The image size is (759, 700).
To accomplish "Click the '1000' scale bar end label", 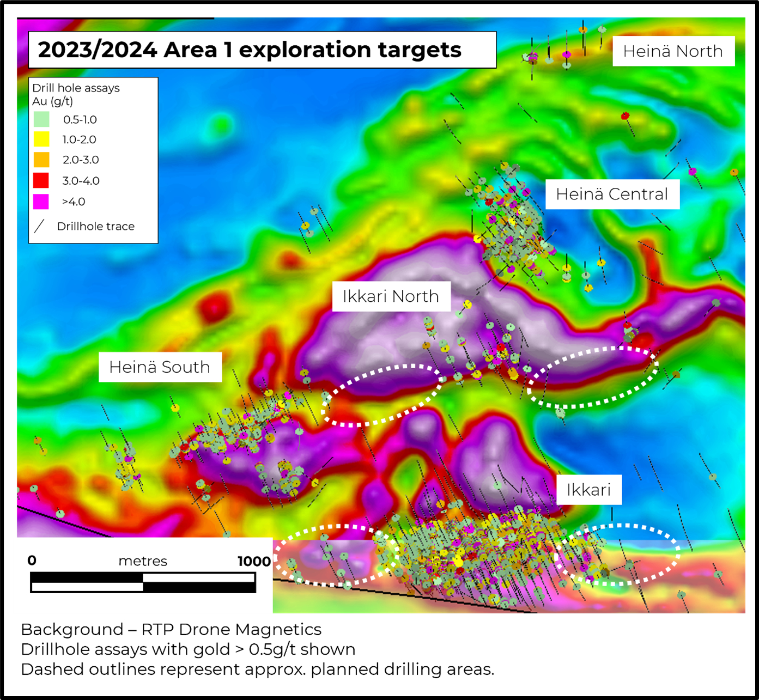I will [x=254, y=562].
